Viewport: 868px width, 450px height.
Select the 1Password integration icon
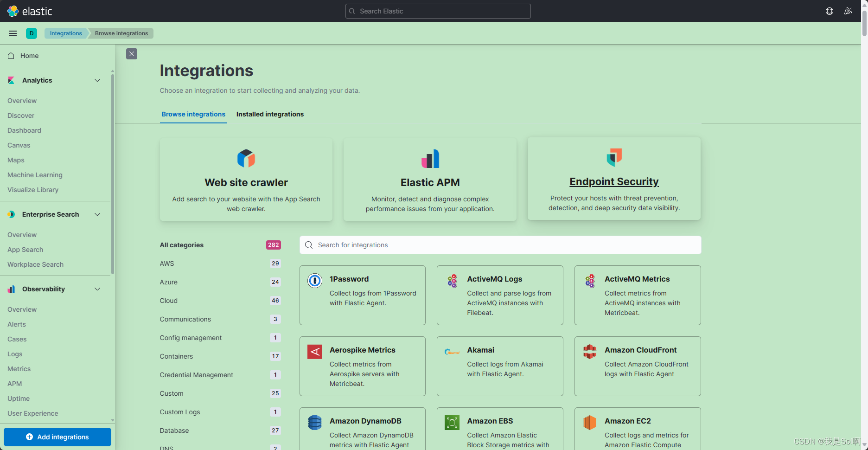314,280
